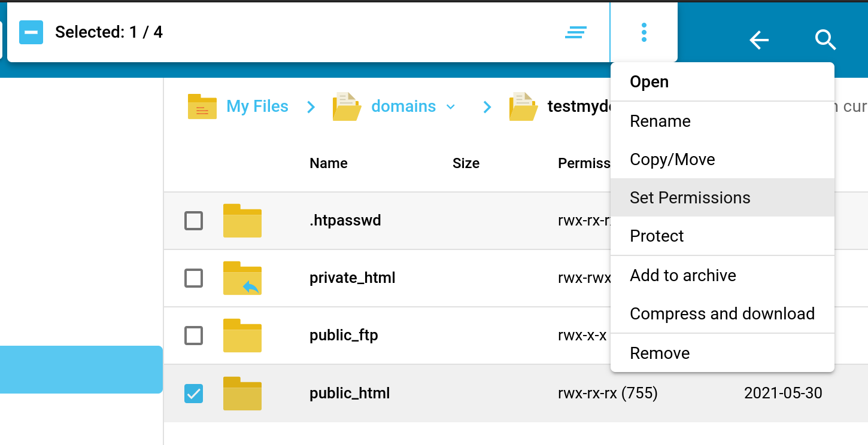Open the My Files breadcrumb link
The image size is (868, 445).
(x=257, y=106)
